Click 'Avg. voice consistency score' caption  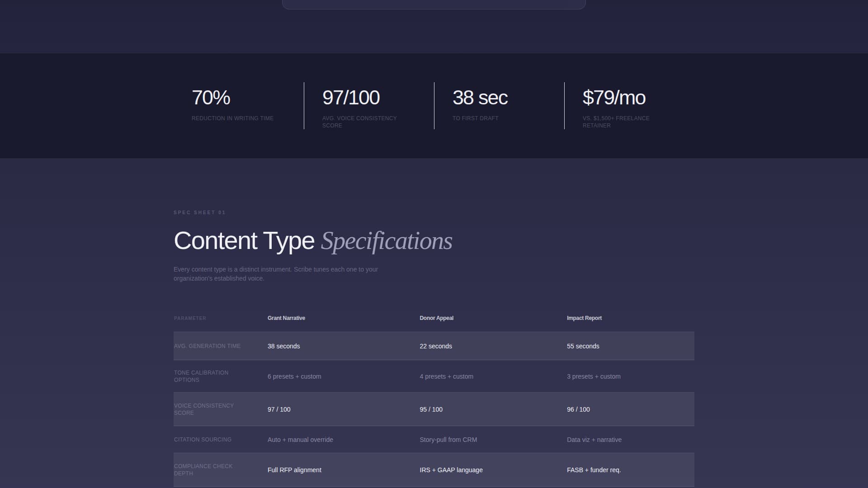click(x=359, y=122)
